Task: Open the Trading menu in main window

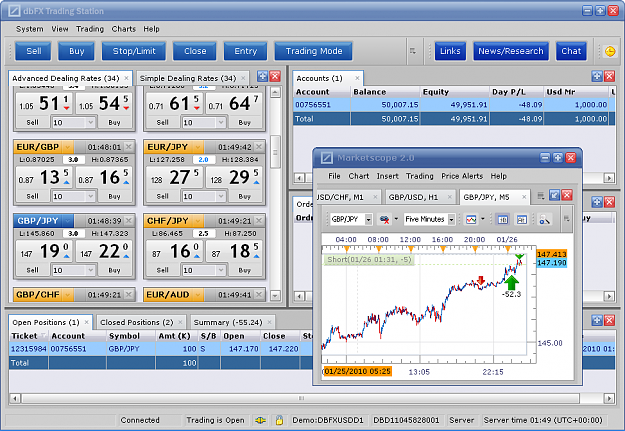Action: pyautogui.click(x=90, y=29)
